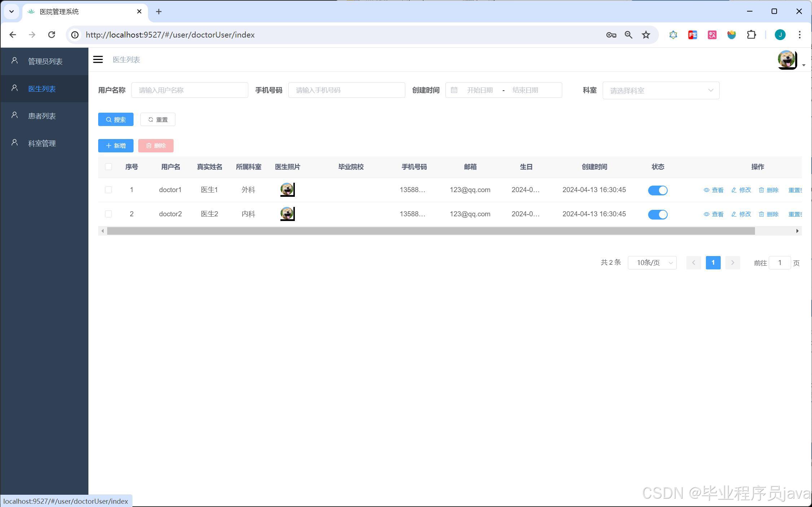Click the browser address bar URL
The height and width of the screenshot is (507, 812).
pyautogui.click(x=170, y=35)
